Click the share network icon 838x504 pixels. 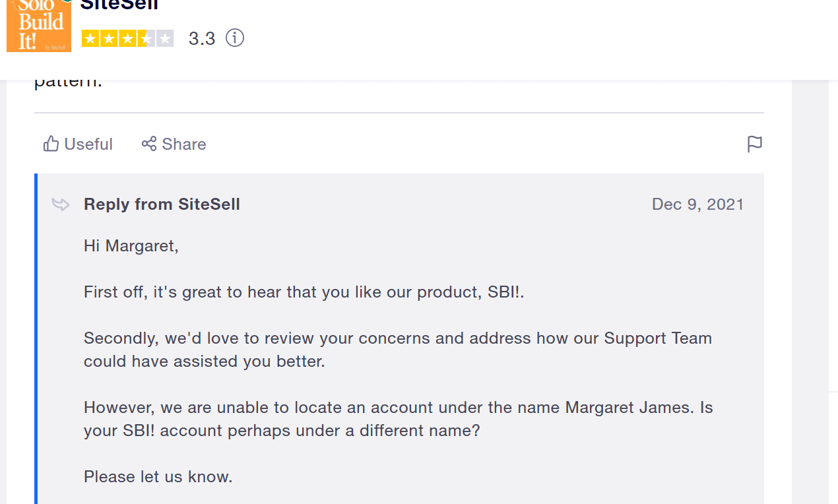click(x=149, y=144)
